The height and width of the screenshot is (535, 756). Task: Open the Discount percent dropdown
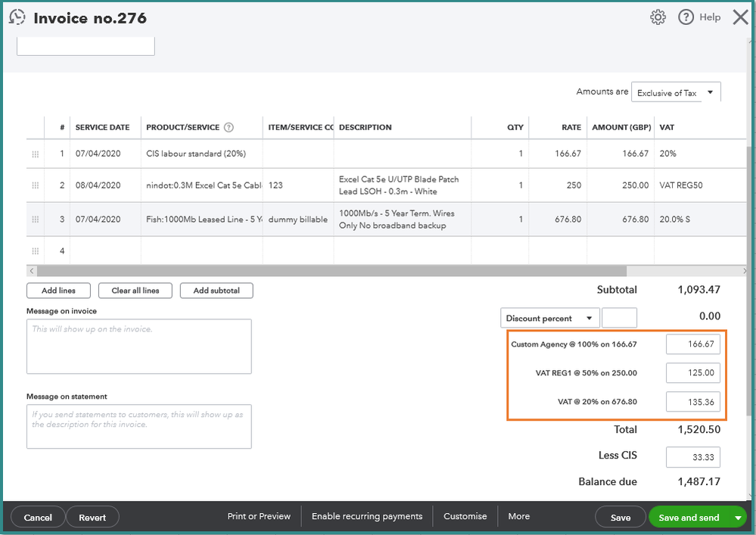[x=549, y=318]
